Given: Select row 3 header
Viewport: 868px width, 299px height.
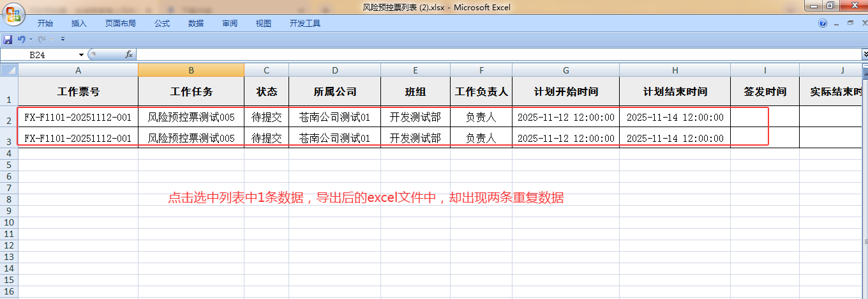Looking at the screenshot, I should click(9, 140).
